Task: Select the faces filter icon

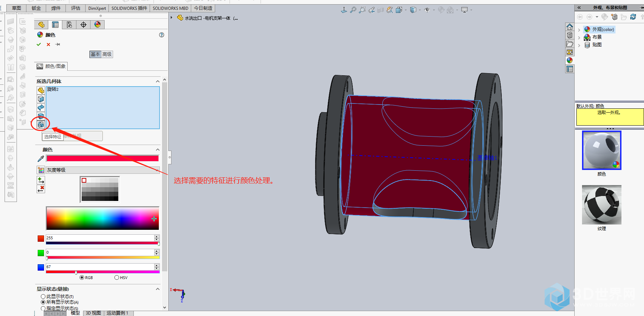Action: tap(41, 99)
